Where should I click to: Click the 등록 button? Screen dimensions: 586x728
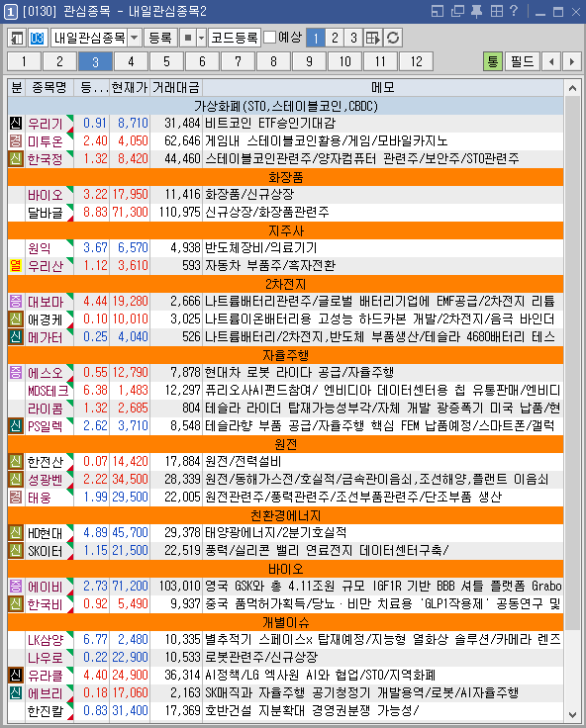point(160,38)
